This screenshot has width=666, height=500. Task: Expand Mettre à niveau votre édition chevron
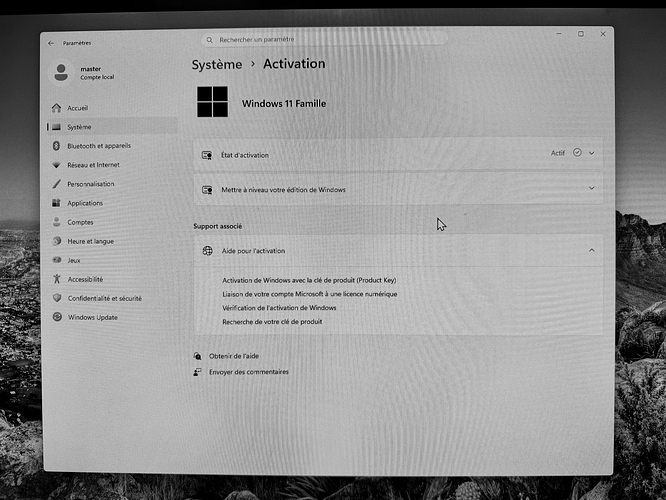tap(592, 188)
